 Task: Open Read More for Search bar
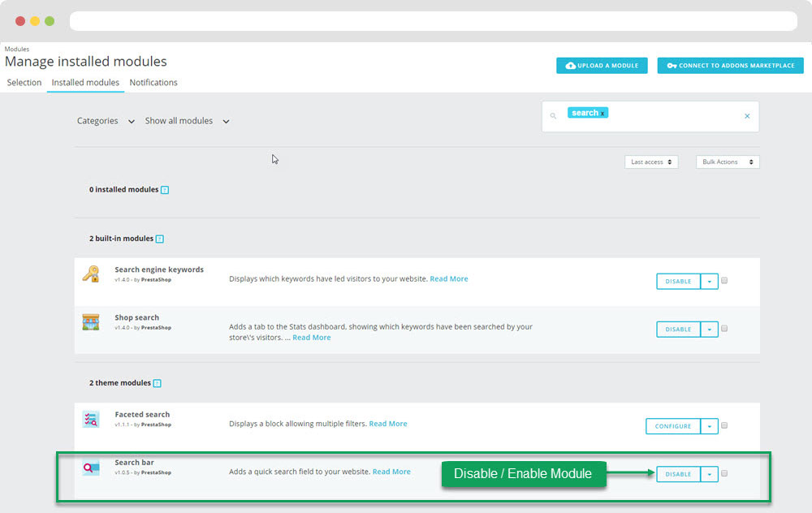[x=391, y=472]
